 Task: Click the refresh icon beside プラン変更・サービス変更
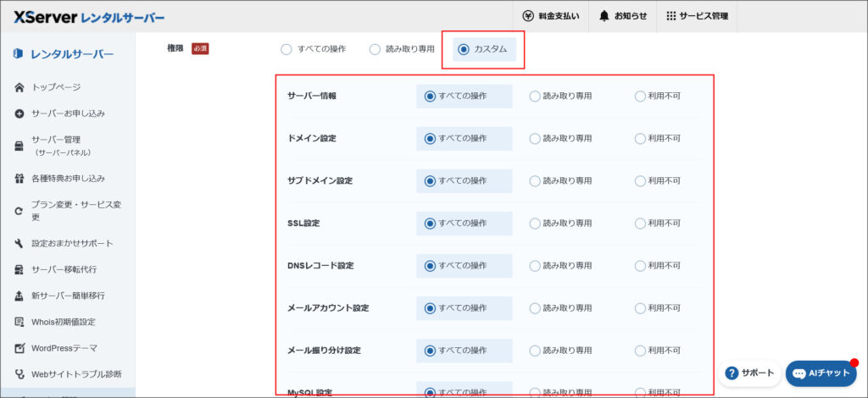(x=19, y=211)
